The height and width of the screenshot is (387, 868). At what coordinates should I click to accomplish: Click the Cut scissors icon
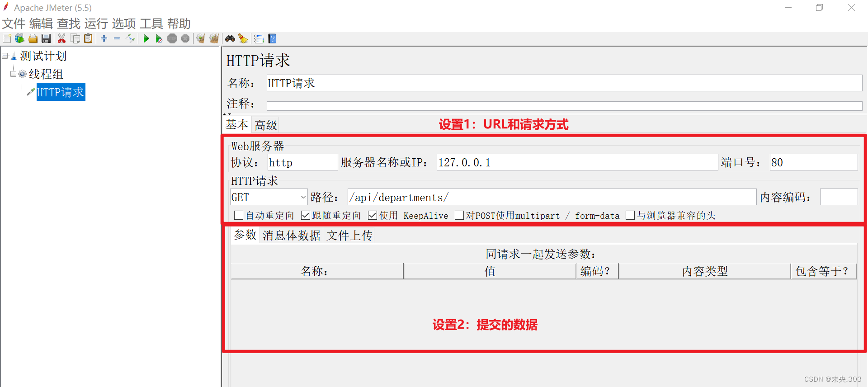[x=62, y=38]
